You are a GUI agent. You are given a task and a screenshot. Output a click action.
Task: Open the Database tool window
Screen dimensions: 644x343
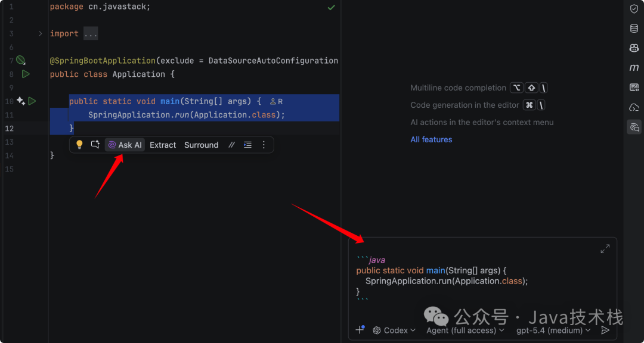pyautogui.click(x=634, y=29)
